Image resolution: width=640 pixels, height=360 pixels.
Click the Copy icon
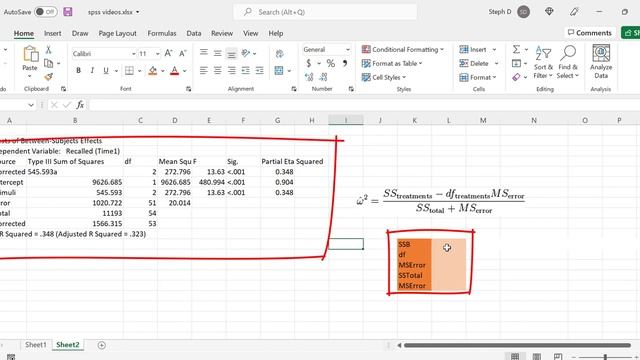click(49, 63)
